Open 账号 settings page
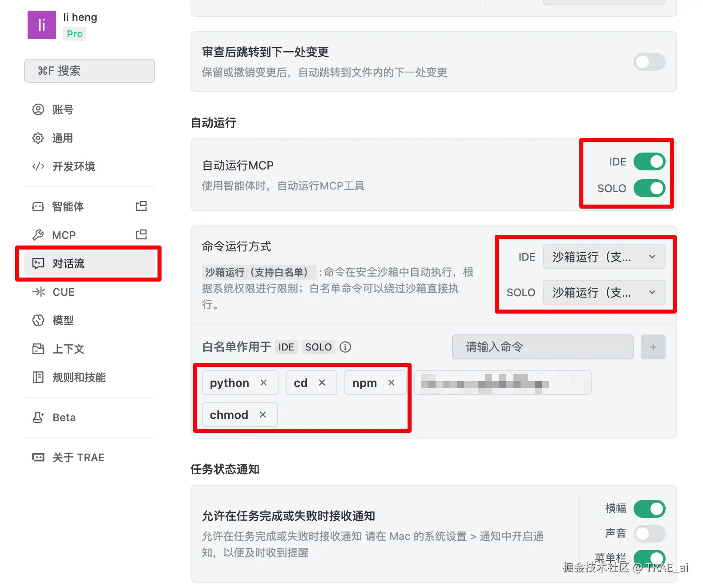This screenshot has width=703, height=588. 89,109
